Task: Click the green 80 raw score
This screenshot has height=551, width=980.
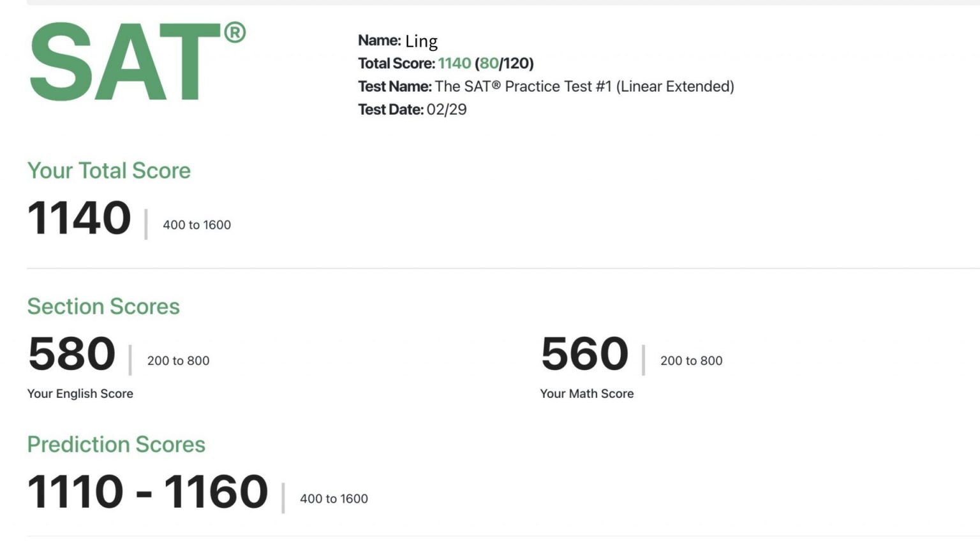Action: click(489, 64)
